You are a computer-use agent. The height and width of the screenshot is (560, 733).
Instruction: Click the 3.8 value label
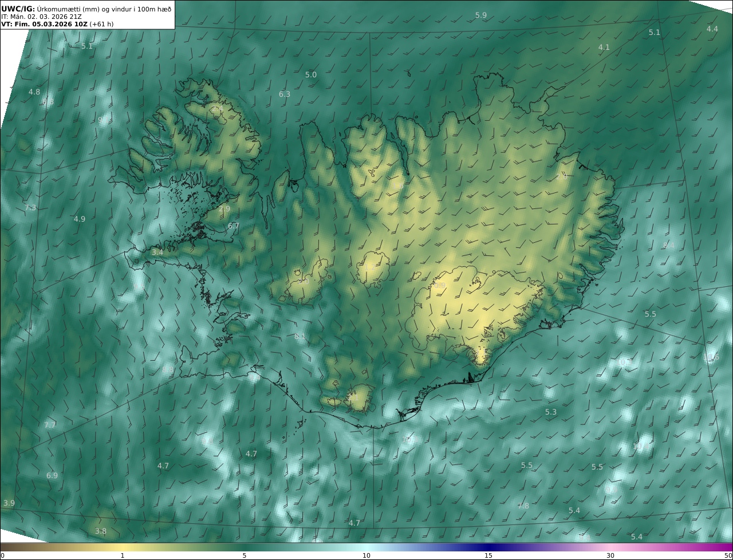pos(100,531)
